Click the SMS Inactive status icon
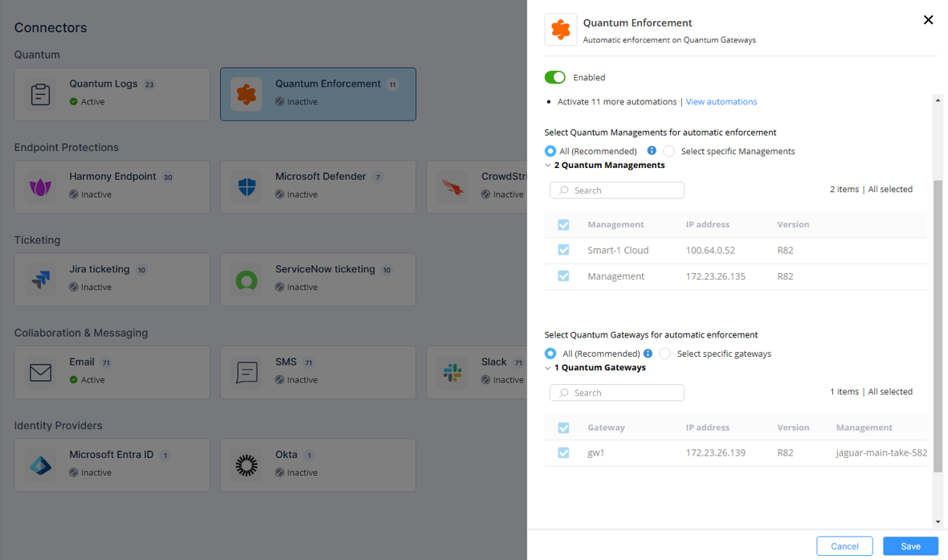Image resolution: width=948 pixels, height=560 pixels. [280, 380]
